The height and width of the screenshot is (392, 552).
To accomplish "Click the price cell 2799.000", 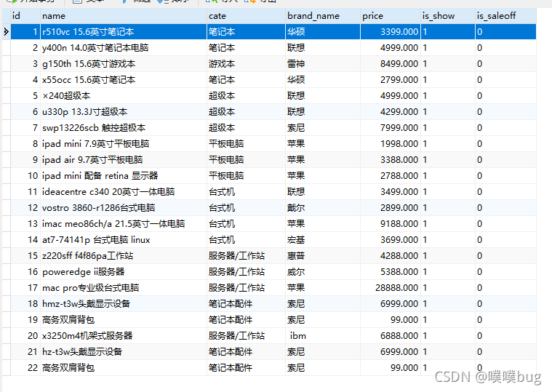I will click(390, 80).
